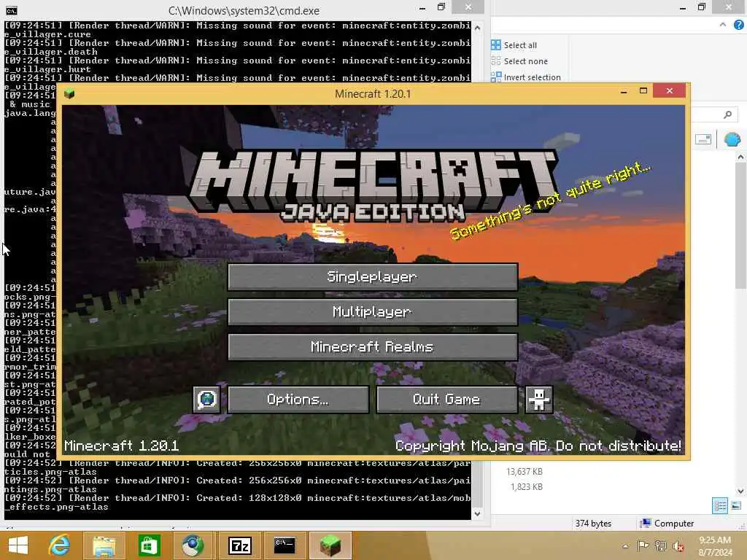Click Select none in Explorer ribbon
The image size is (747, 560).
(x=519, y=61)
